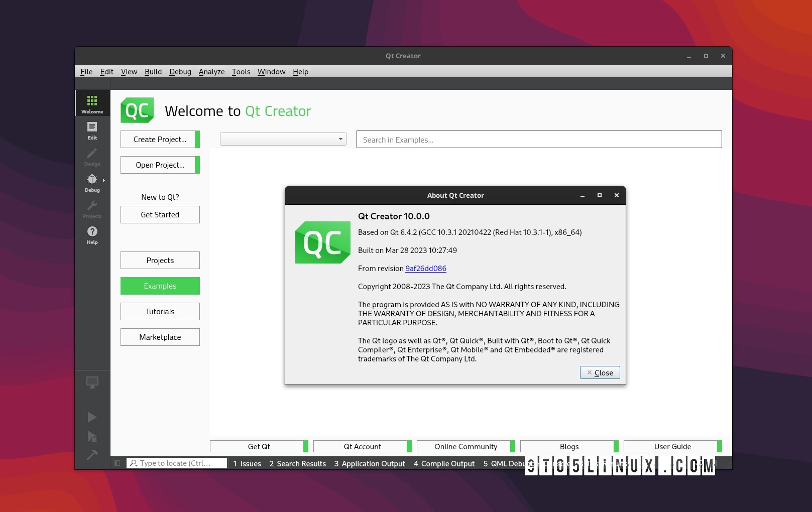Screen dimensions: 812x512
Task: Click the kit selector monitor icon
Action: pyautogui.click(x=92, y=382)
